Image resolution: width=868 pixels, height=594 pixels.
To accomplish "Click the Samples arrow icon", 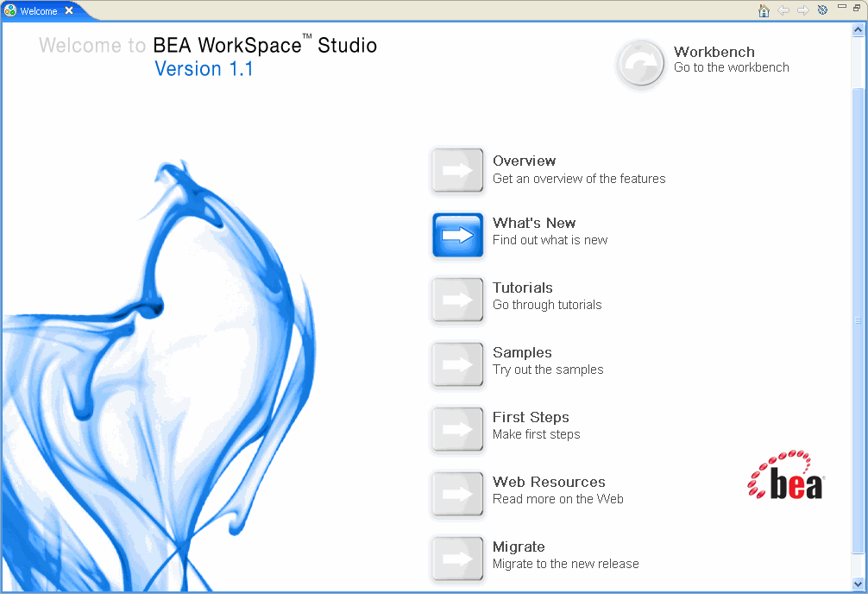I will tap(458, 364).
